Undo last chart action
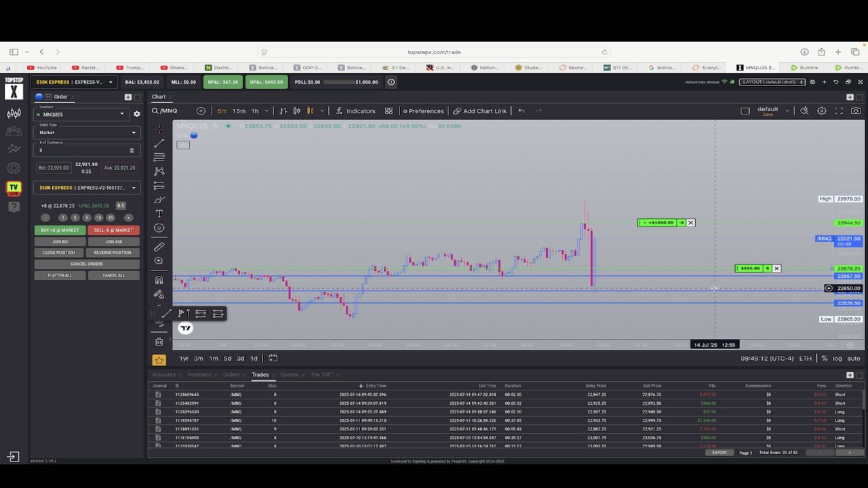The image size is (868, 488). (x=521, y=110)
